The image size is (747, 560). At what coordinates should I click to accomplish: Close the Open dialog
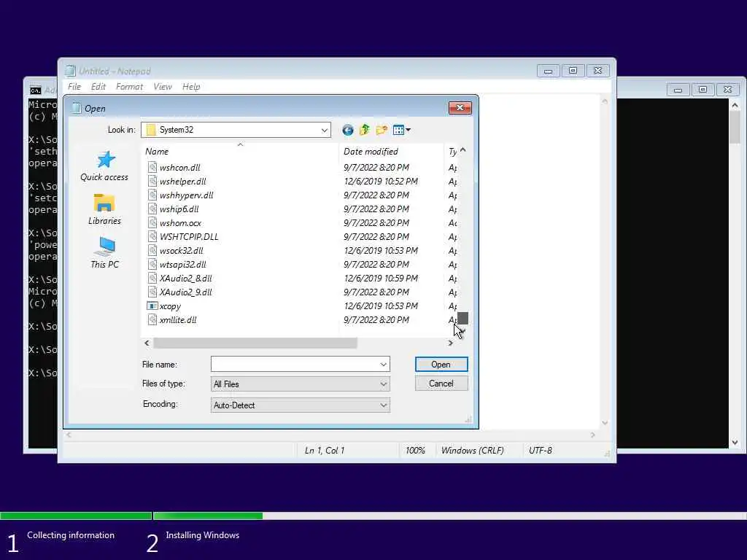click(x=460, y=108)
